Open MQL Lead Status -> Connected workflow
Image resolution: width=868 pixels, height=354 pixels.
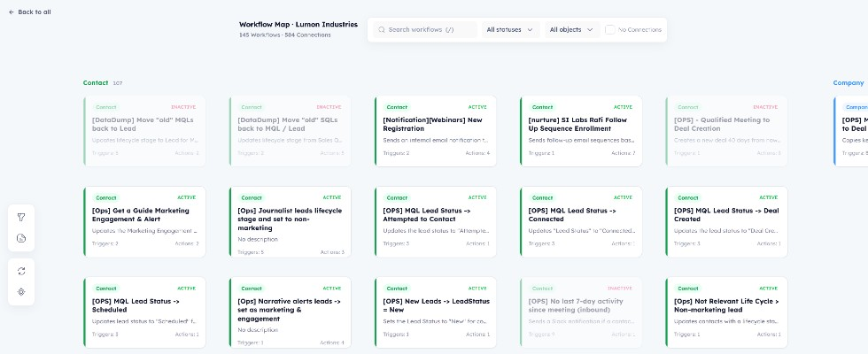(581, 222)
